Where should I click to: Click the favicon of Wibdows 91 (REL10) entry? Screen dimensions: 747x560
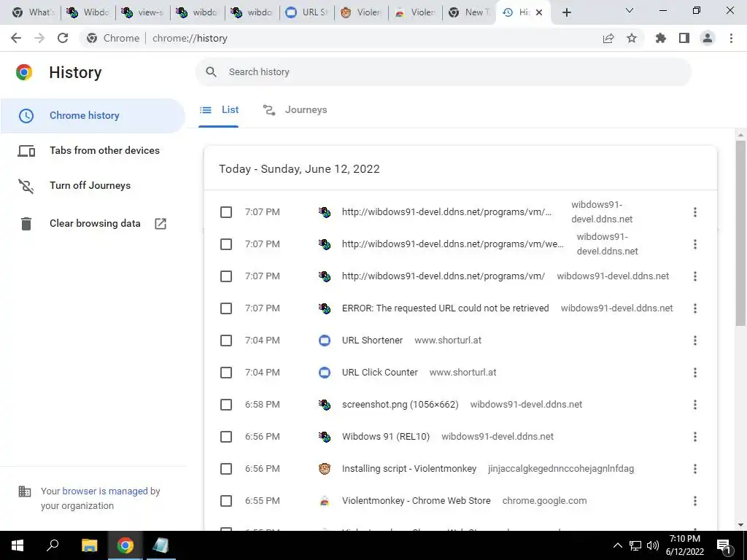(x=325, y=437)
